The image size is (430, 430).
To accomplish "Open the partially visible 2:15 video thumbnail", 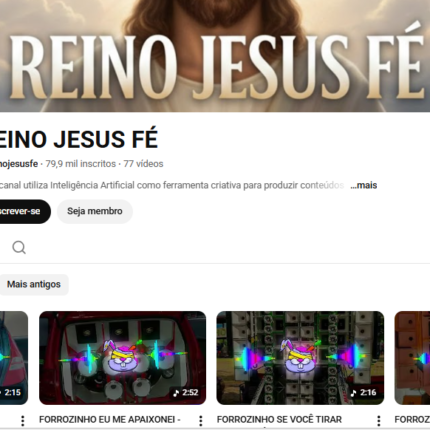I will (14, 358).
